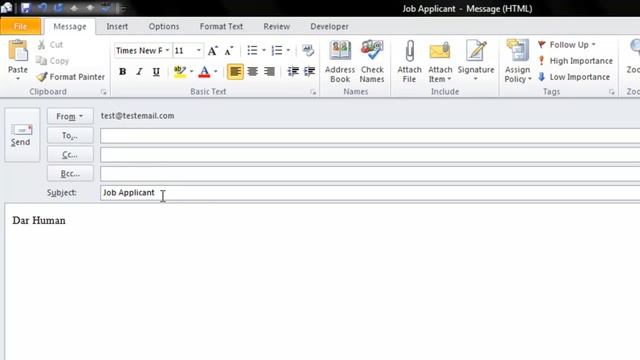This screenshot has width=640, height=360.
Task: Select Align Text Right
Action: [269, 72]
